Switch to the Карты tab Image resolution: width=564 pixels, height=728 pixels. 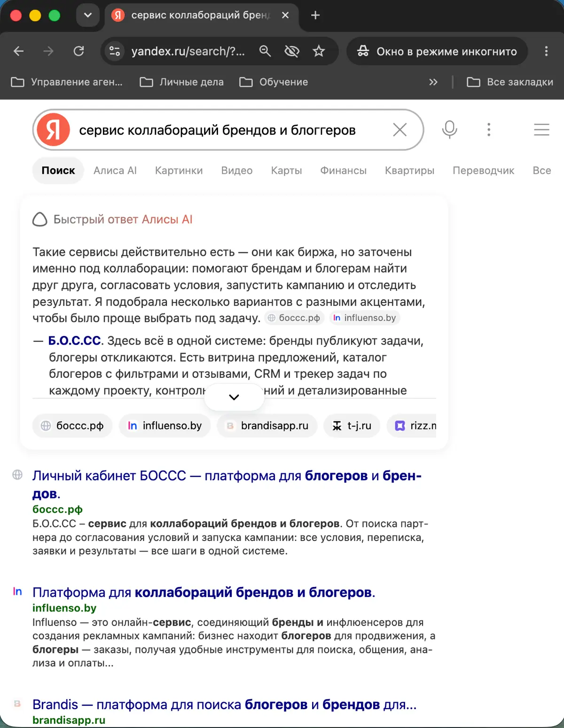[286, 171]
